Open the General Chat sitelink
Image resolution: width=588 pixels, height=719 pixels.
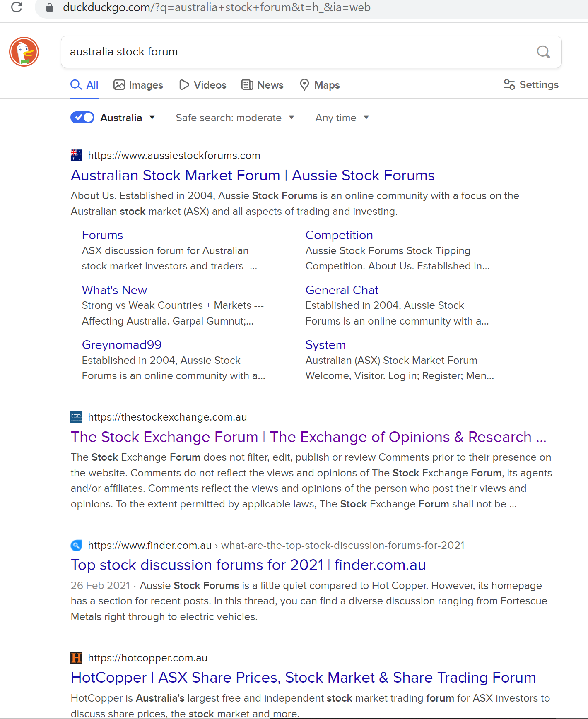[x=342, y=290]
